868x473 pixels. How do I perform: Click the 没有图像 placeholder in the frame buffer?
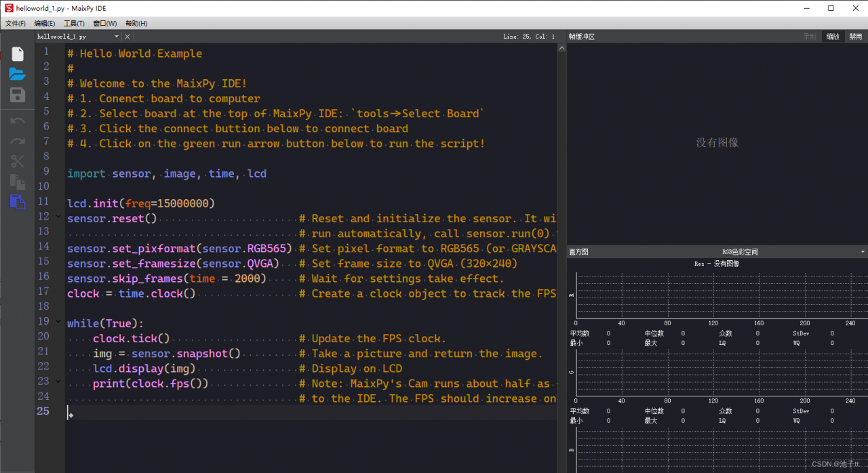(717, 143)
